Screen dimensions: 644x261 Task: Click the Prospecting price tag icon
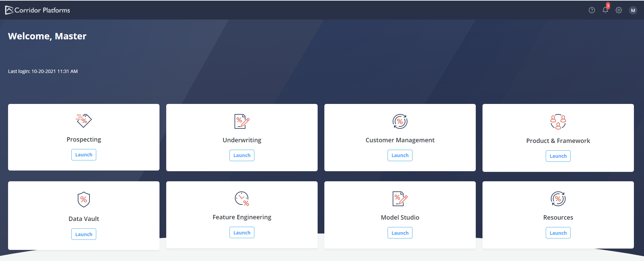point(84,121)
